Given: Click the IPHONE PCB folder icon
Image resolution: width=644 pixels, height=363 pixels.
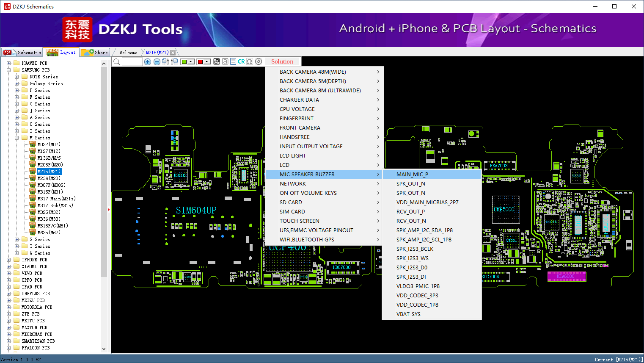Looking at the screenshot, I should tap(17, 260).
